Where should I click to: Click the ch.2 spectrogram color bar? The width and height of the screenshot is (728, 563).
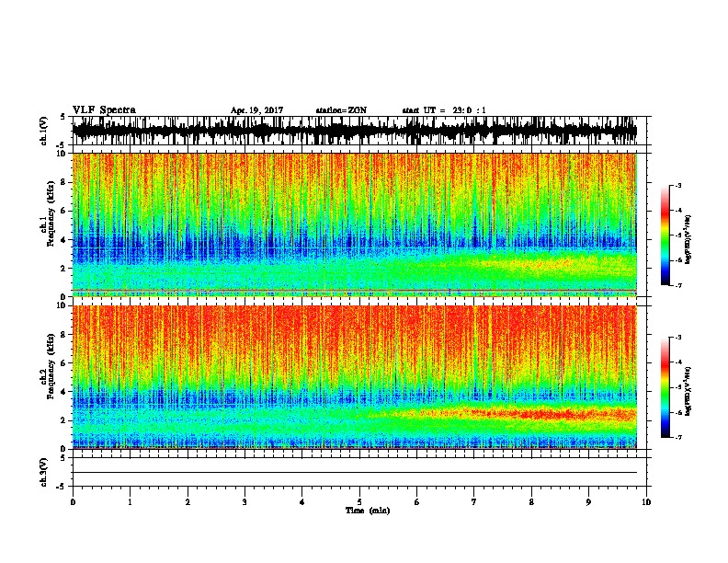pos(665,387)
